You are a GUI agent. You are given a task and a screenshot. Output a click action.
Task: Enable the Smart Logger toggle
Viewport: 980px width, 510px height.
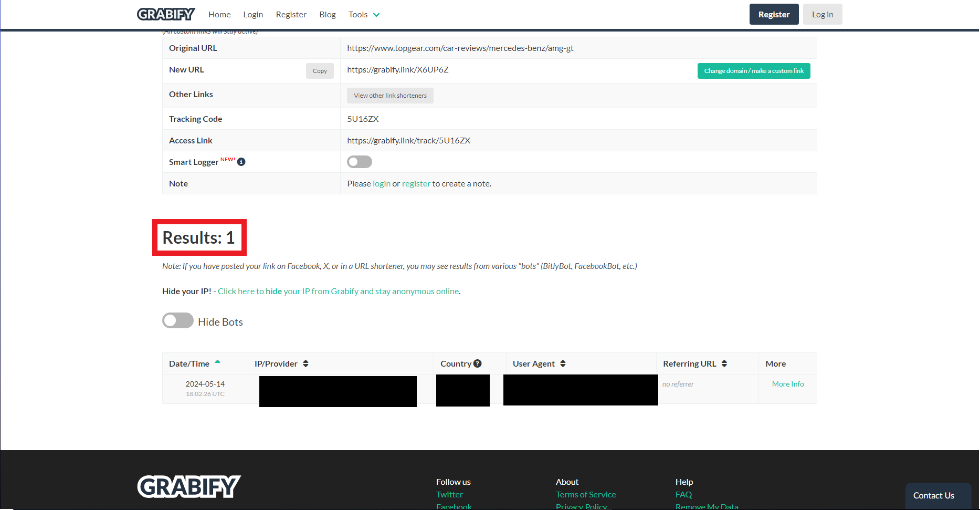click(360, 162)
